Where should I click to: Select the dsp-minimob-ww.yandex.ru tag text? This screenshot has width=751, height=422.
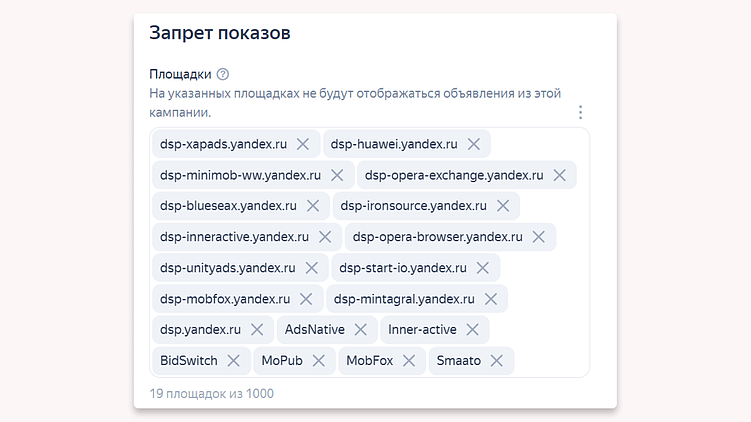(x=240, y=175)
